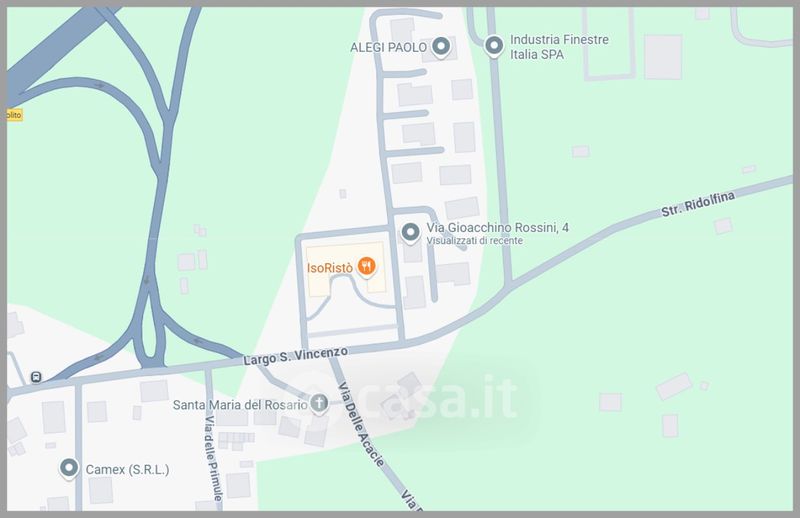Image resolution: width=800 pixels, height=518 pixels.
Task: Select the Via Gioacchino Rossini, 4 pin
Action: point(410,233)
